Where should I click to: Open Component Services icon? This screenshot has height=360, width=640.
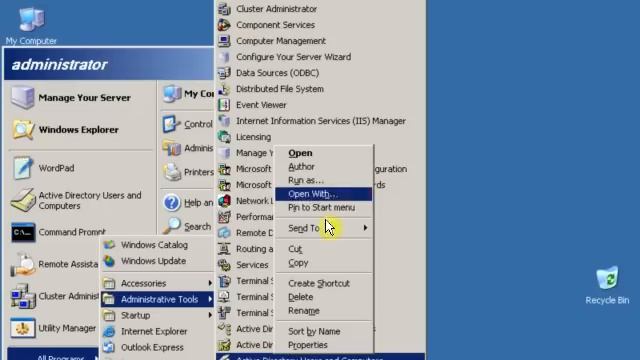click(x=224, y=25)
